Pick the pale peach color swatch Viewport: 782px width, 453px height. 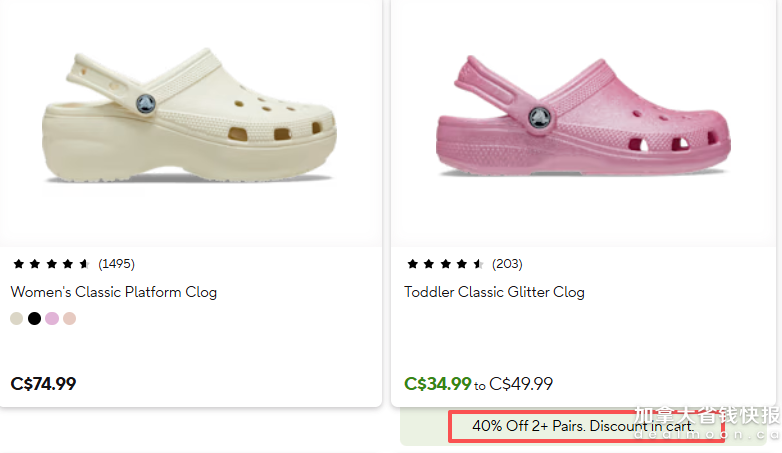tap(69, 319)
